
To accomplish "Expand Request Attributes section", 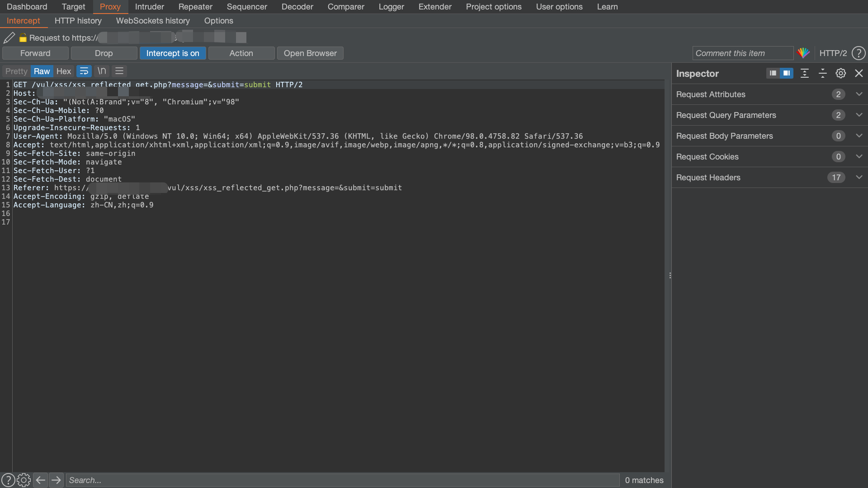I will (x=769, y=94).
